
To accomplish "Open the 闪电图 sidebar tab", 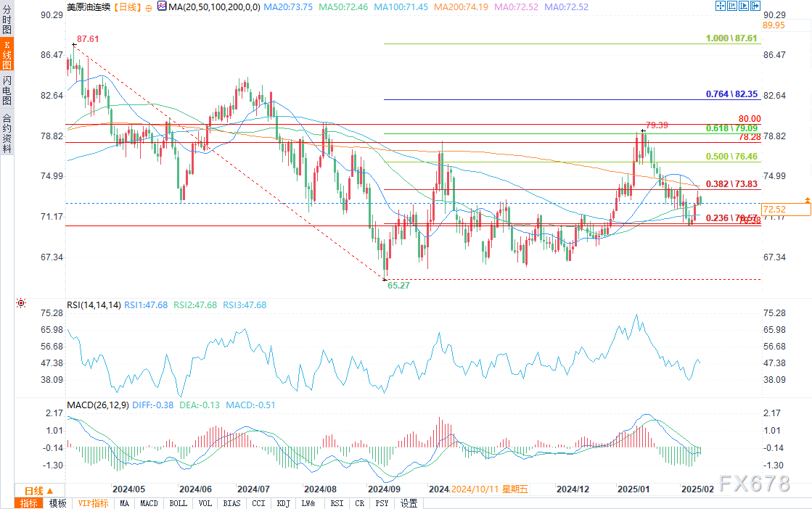I will click(7, 89).
